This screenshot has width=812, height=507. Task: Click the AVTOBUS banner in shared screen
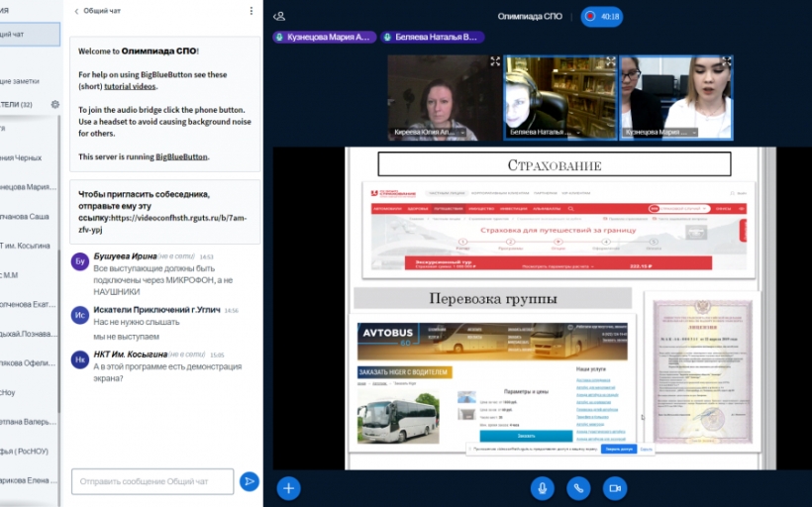(x=492, y=342)
